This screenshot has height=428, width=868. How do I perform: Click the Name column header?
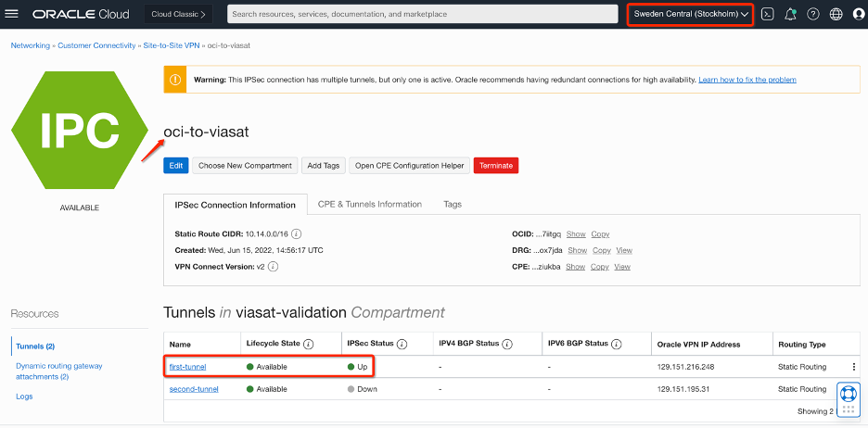coord(180,345)
